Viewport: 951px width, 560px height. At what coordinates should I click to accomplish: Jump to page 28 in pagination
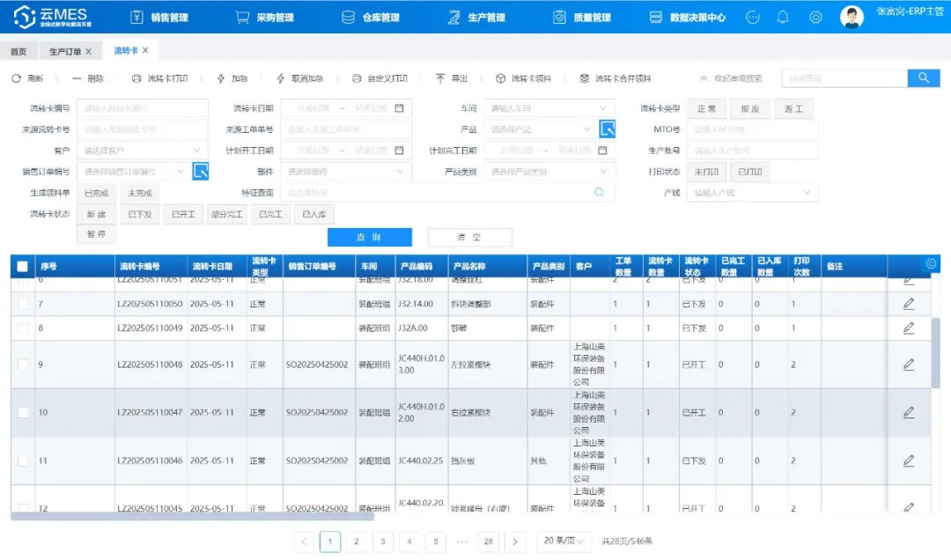(x=489, y=542)
